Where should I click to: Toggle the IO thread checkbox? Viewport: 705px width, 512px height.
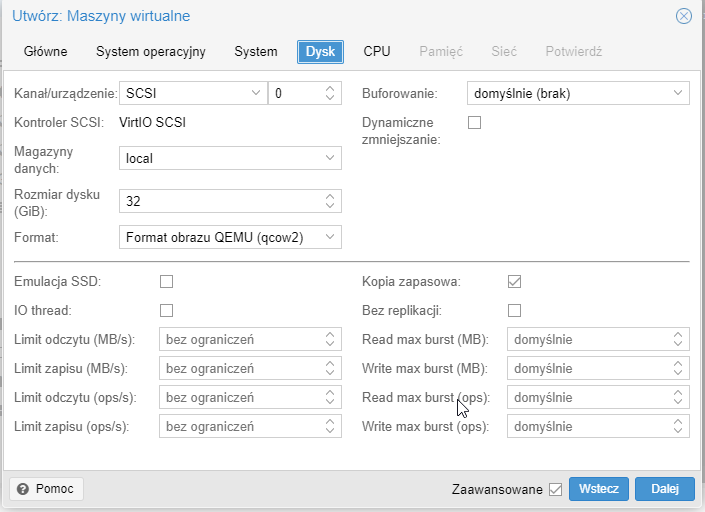click(167, 310)
